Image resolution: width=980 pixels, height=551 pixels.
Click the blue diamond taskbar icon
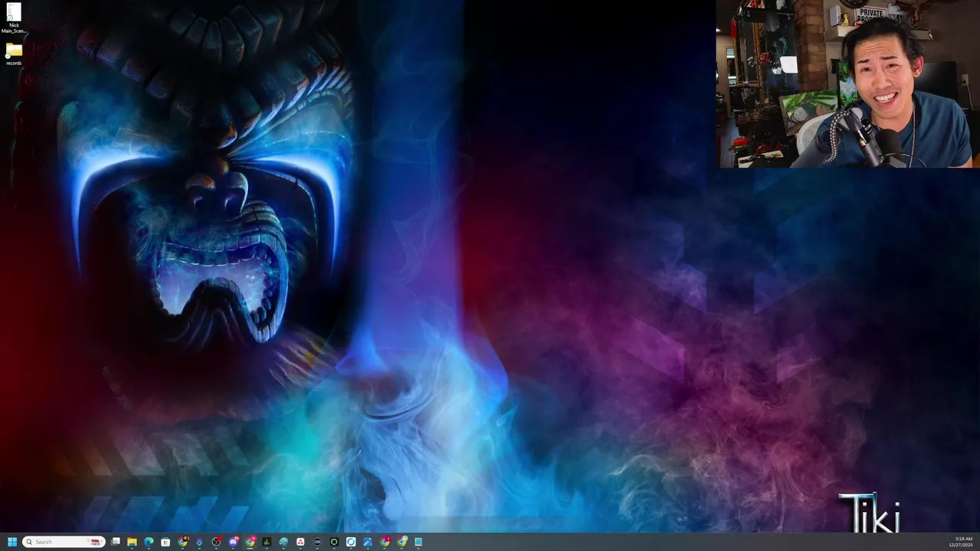(199, 542)
